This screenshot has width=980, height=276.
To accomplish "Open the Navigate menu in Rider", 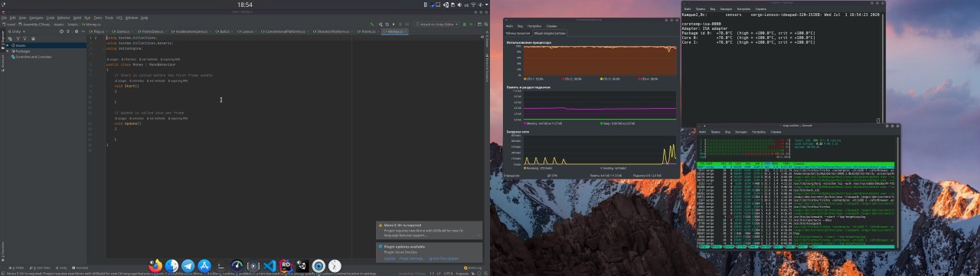I will click(x=36, y=18).
